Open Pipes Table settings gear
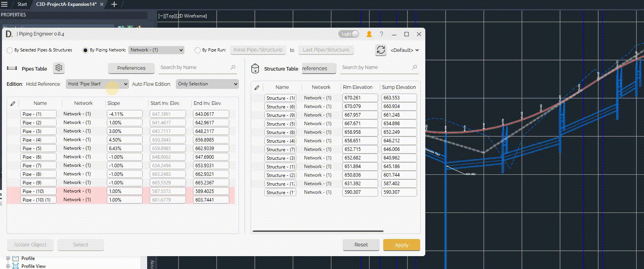Screen dimensions: 644x269 tap(59, 68)
